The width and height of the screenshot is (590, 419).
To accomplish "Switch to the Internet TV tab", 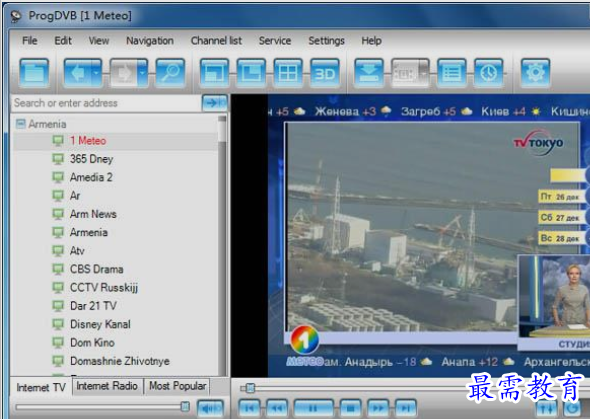I will point(41,387).
